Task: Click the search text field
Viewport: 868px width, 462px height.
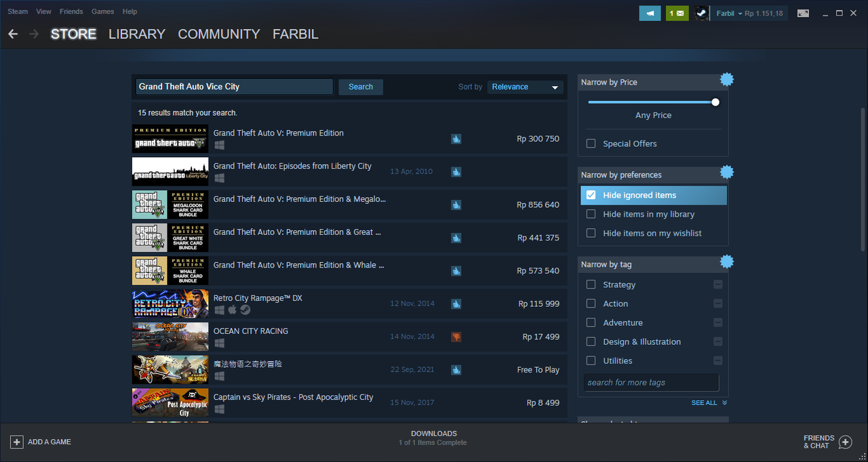Action: tap(234, 87)
